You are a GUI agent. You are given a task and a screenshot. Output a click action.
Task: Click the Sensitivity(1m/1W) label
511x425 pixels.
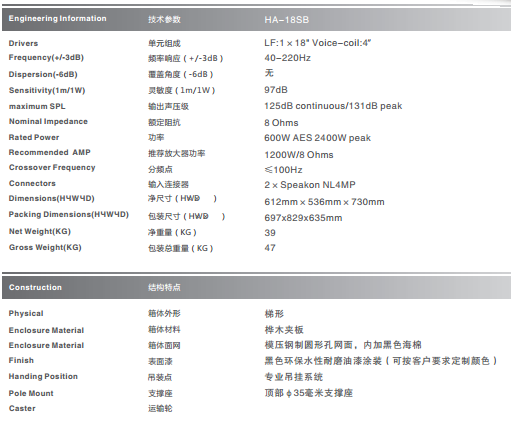tap(47, 90)
